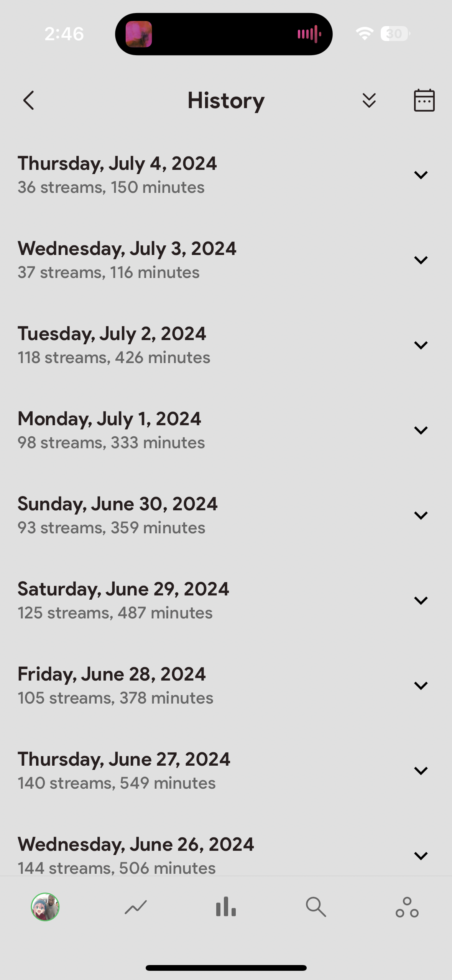
Task: Expand Wednesday, July 3, 2024 chevron
Action: click(x=421, y=260)
